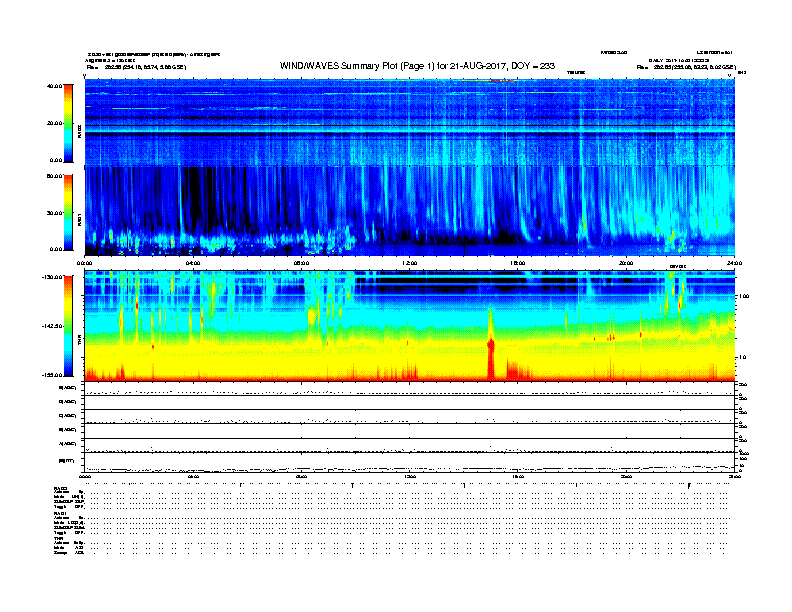This screenshot has width=792, height=612.
Task: Click the 20.00 label on RAD2 color scale
Action: [x=54, y=123]
